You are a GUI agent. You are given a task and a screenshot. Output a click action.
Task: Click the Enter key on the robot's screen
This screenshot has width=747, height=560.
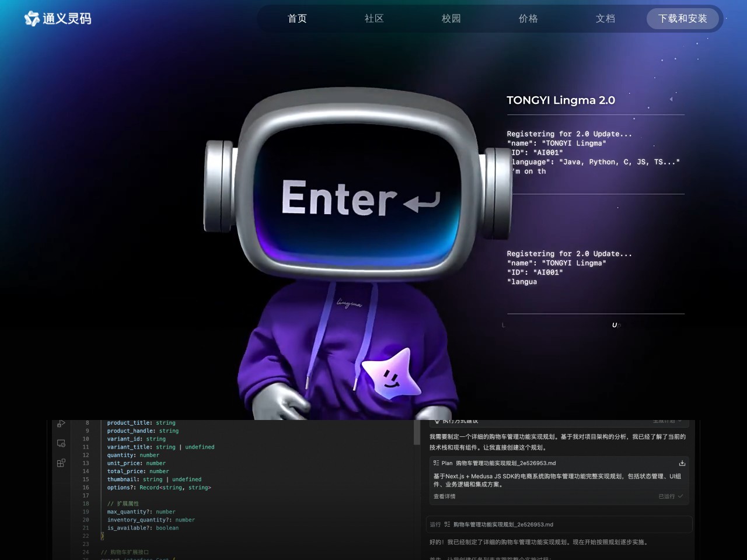click(x=361, y=198)
